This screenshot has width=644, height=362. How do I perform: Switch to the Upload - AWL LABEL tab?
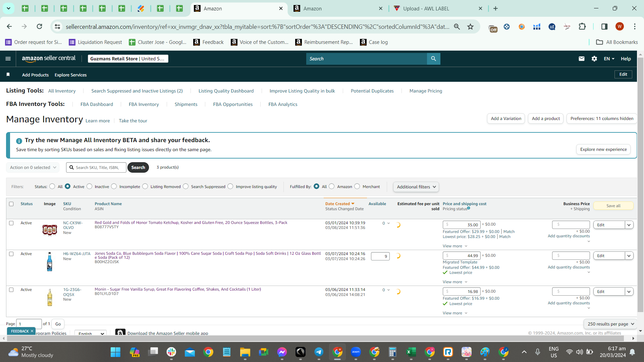[438, 8]
